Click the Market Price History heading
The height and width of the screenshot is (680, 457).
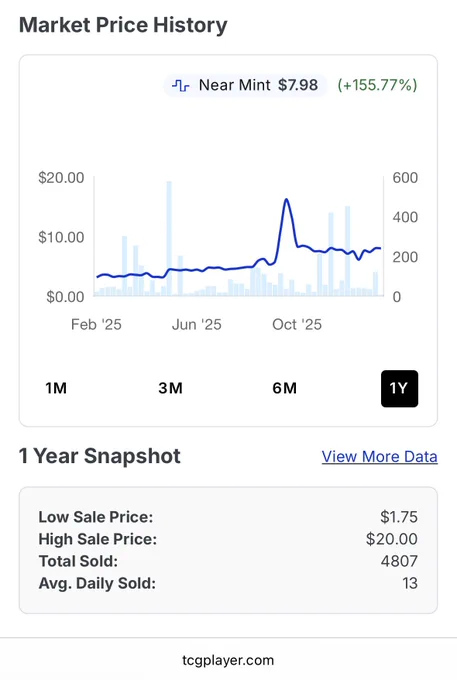(x=123, y=25)
